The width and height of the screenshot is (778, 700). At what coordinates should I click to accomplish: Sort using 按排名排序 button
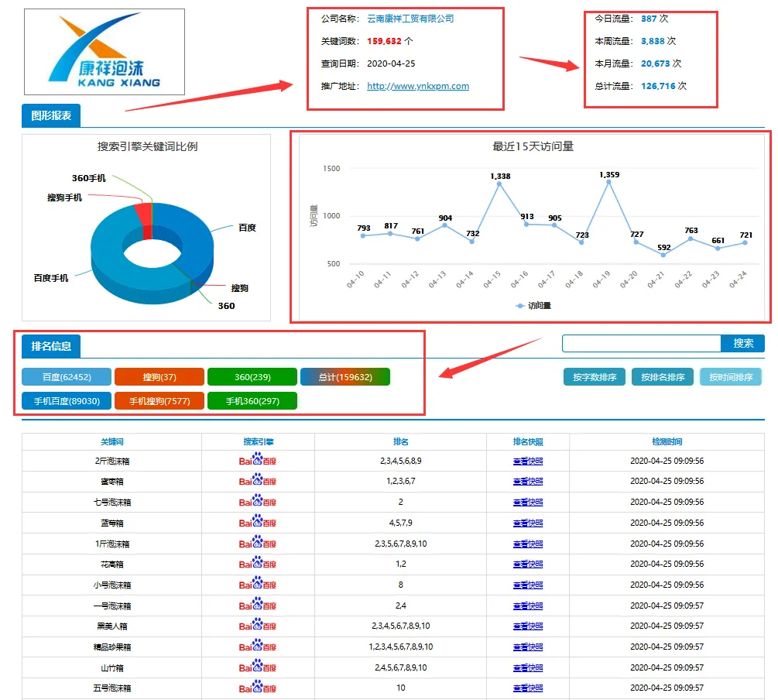(x=663, y=377)
